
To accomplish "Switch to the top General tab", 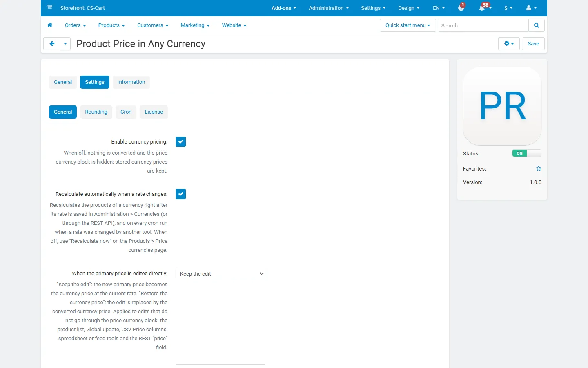I will [63, 82].
